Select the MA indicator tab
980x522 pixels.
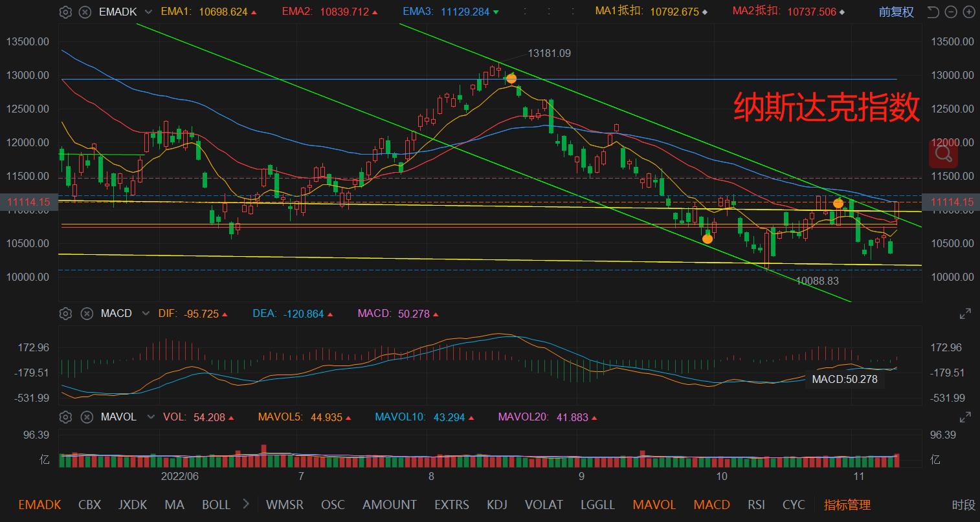174,505
